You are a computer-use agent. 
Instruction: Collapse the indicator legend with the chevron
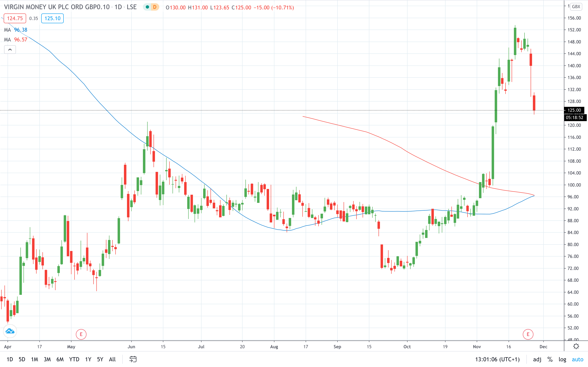tap(10, 50)
